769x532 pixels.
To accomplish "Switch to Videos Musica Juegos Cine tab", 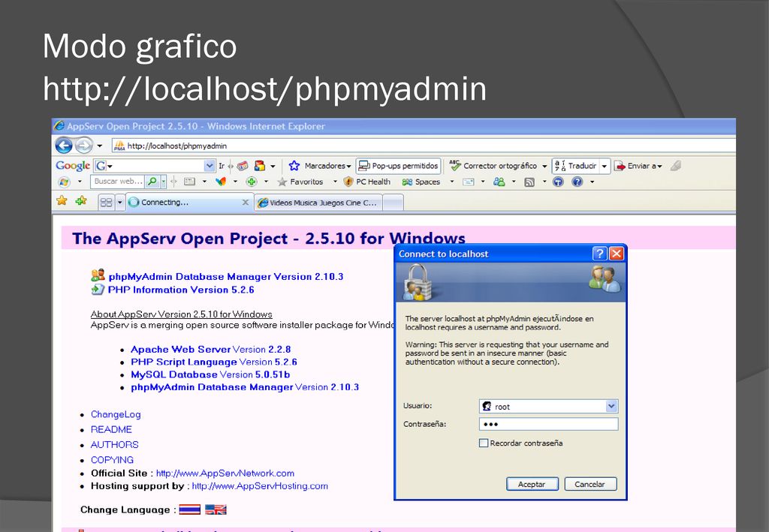I will tap(318, 203).
